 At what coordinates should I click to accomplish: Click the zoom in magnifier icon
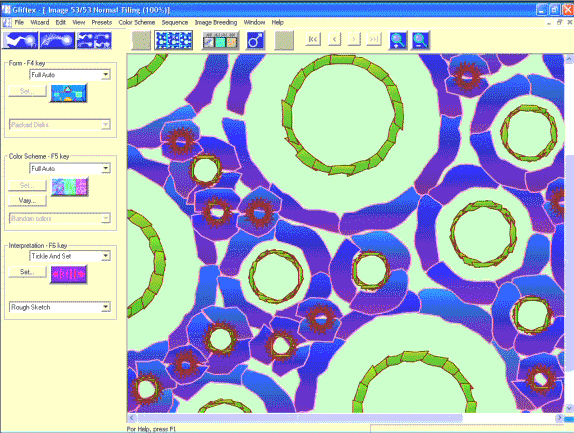coord(398,40)
